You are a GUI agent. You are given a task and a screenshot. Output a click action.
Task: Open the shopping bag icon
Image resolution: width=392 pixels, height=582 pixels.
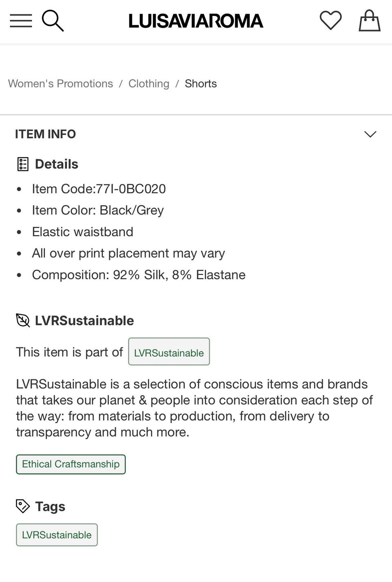tap(369, 20)
